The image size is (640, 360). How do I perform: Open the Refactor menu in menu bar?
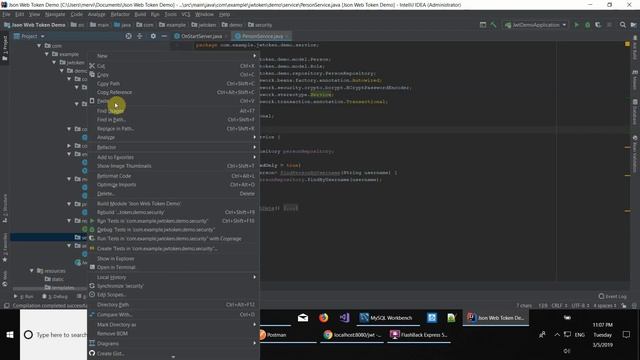(x=120, y=14)
